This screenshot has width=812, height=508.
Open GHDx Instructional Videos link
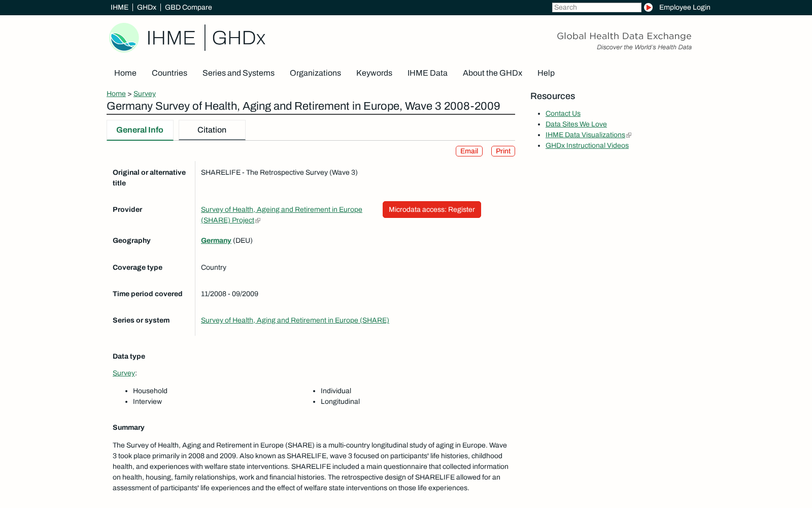pyautogui.click(x=587, y=145)
